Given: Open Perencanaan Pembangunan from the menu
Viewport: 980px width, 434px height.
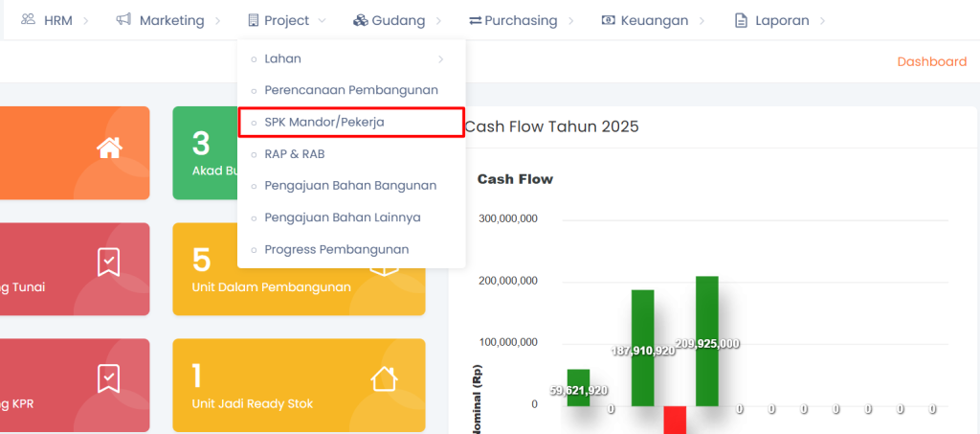Looking at the screenshot, I should tap(351, 90).
